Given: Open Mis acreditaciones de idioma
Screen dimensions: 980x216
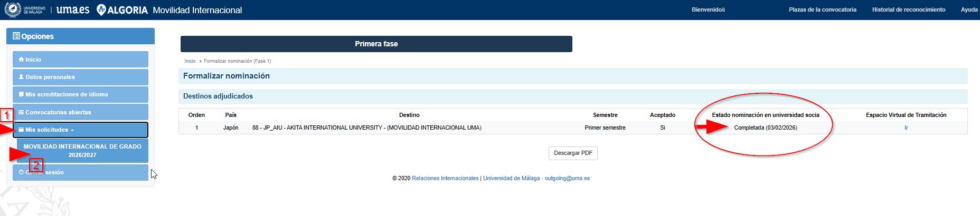Looking at the screenshot, I should [x=80, y=94].
